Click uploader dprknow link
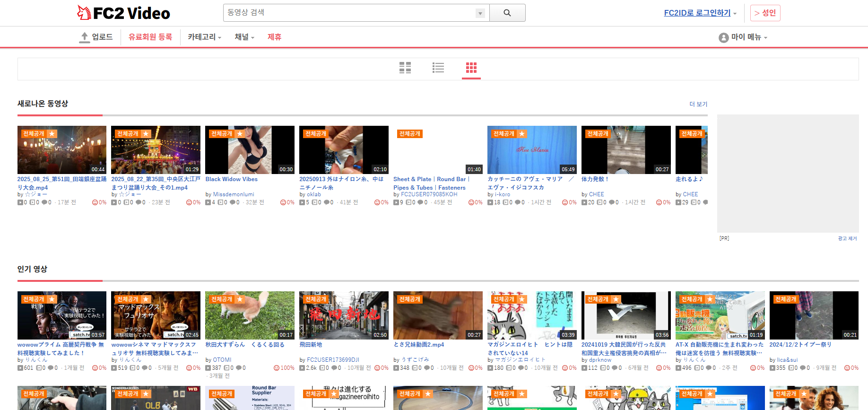 tap(600, 360)
